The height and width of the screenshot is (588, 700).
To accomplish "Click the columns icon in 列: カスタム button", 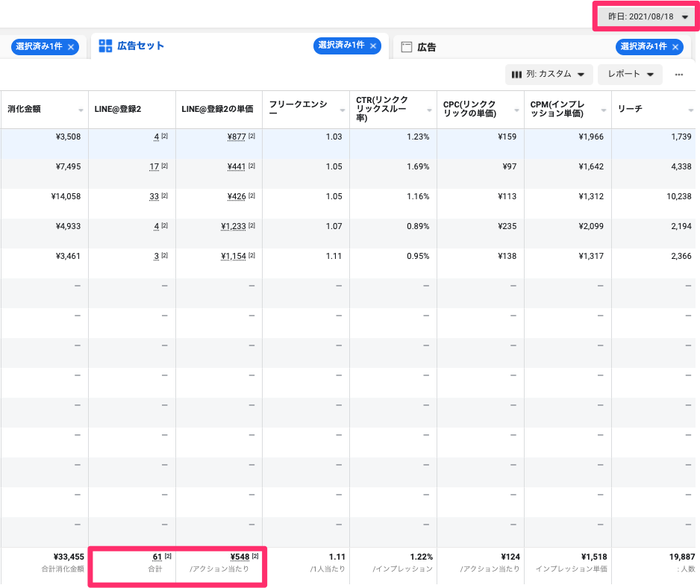I will point(516,75).
